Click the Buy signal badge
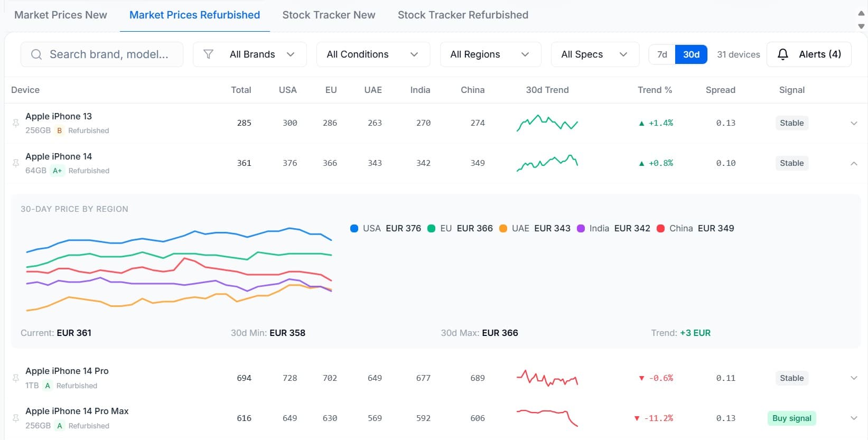 pos(791,418)
